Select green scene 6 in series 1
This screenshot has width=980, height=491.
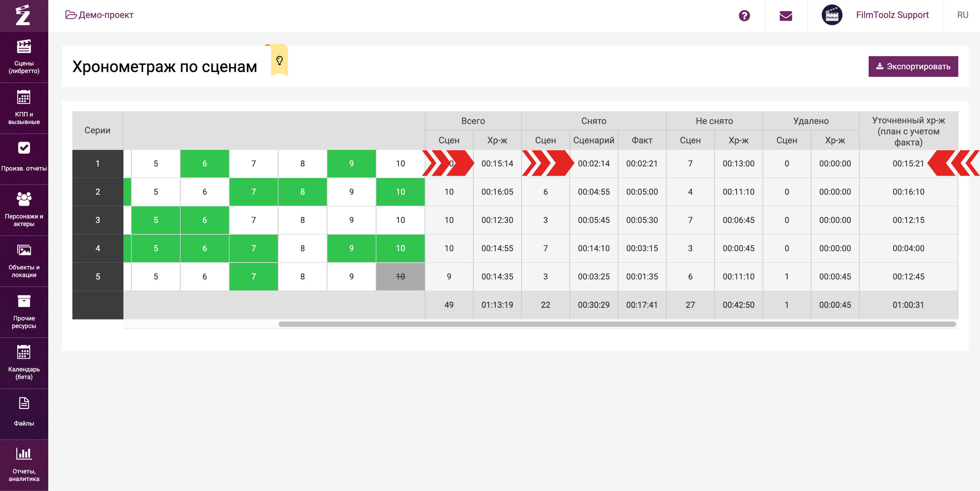click(x=205, y=164)
